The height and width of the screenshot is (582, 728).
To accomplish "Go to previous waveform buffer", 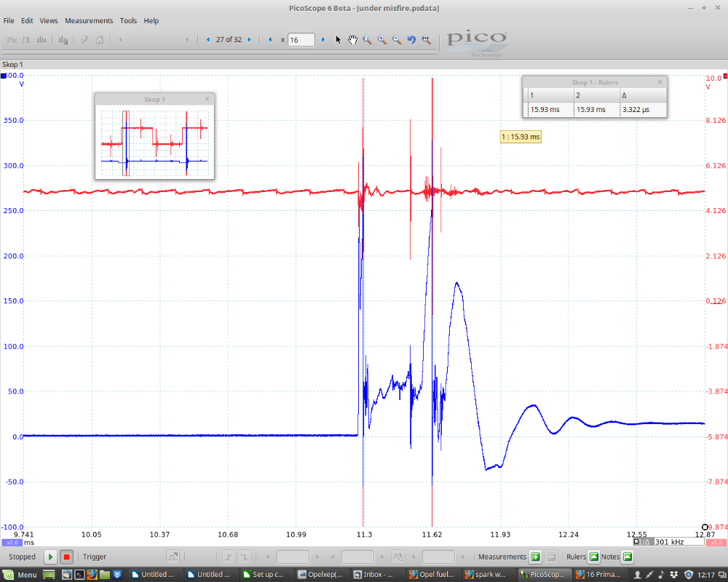I will pyautogui.click(x=209, y=39).
